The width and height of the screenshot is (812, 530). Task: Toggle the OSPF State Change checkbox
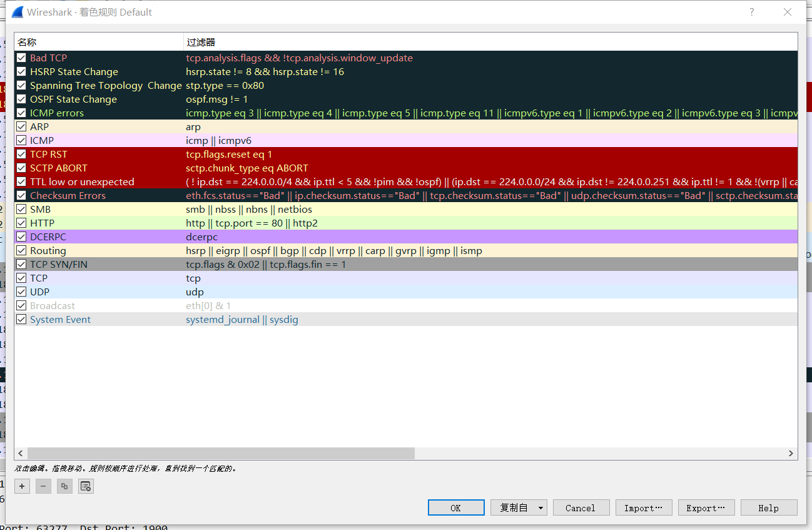point(21,99)
